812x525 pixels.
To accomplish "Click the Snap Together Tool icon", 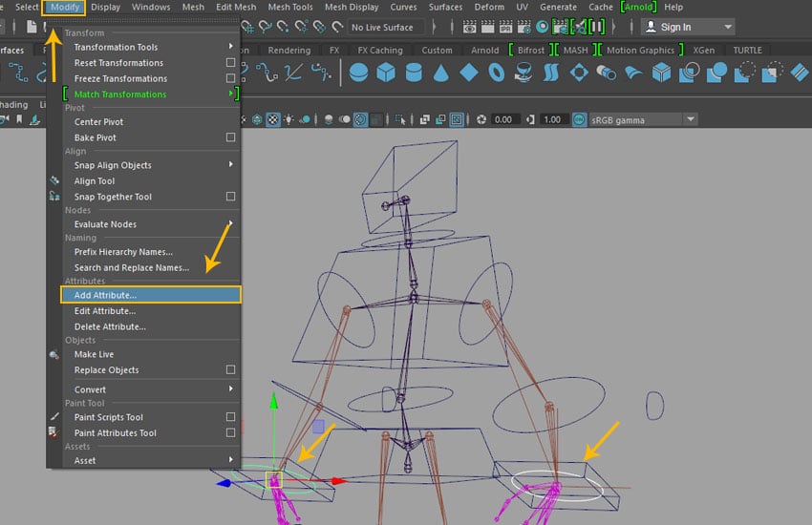I will pyautogui.click(x=54, y=197).
